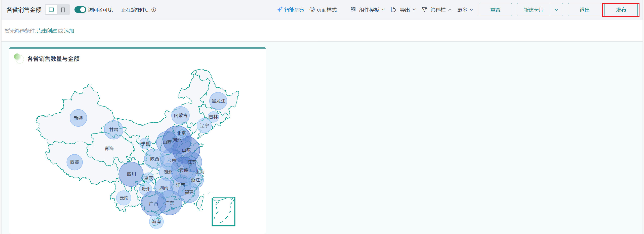Click the 筛选栏 funnel icon

(424, 10)
